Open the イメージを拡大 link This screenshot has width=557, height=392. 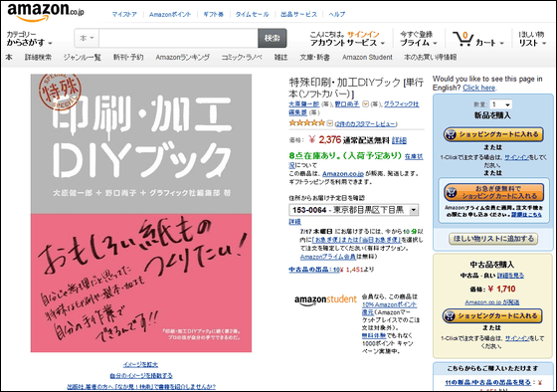(x=140, y=364)
